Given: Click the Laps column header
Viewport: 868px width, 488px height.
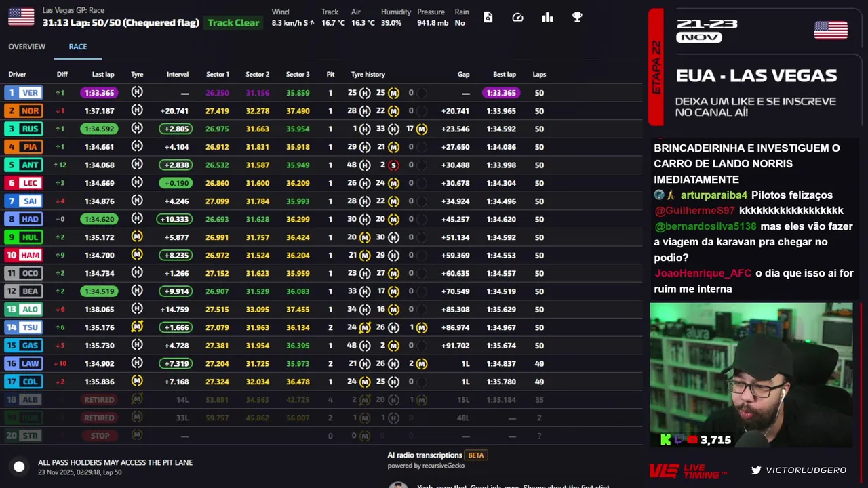Looking at the screenshot, I should [x=539, y=75].
